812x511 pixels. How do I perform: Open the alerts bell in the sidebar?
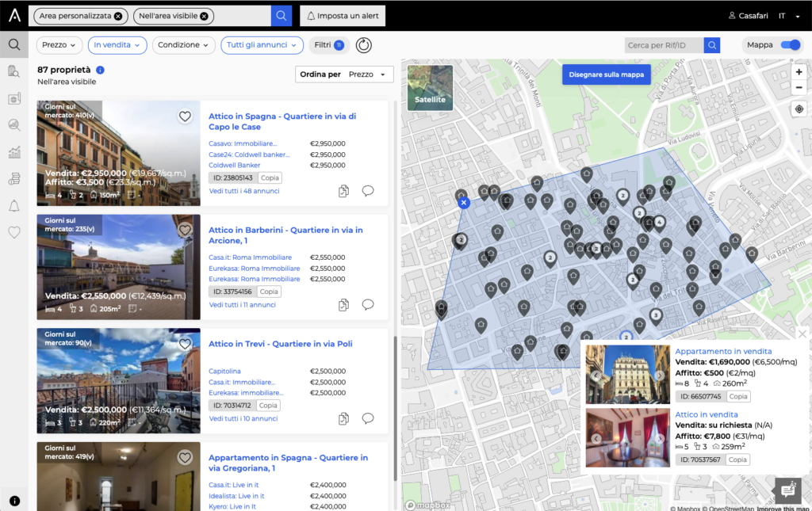(x=14, y=206)
